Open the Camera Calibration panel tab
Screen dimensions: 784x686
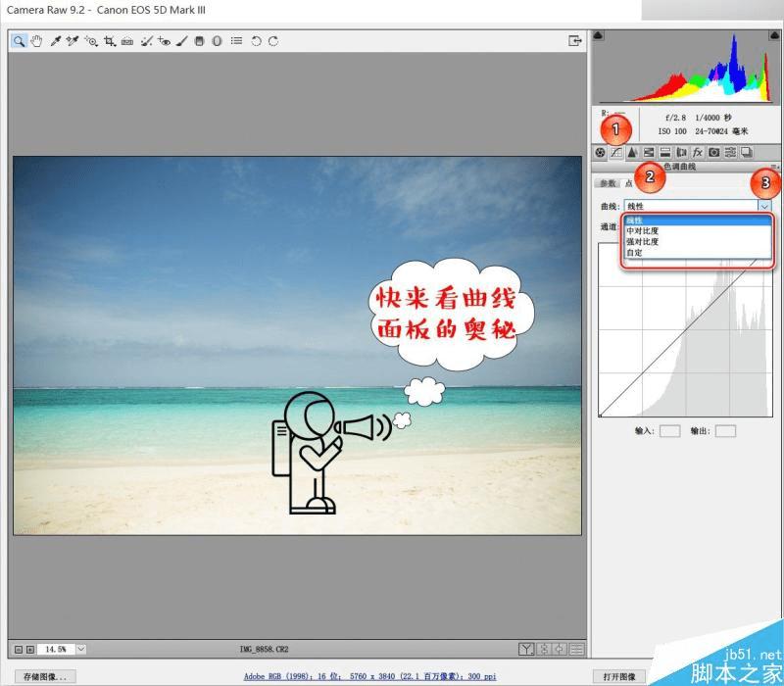click(x=714, y=153)
